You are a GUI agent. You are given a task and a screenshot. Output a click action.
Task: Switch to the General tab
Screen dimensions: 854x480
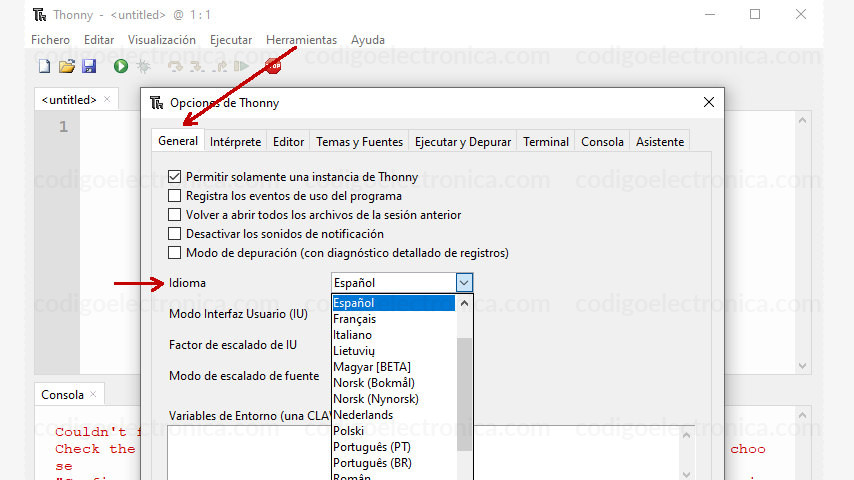click(x=178, y=141)
